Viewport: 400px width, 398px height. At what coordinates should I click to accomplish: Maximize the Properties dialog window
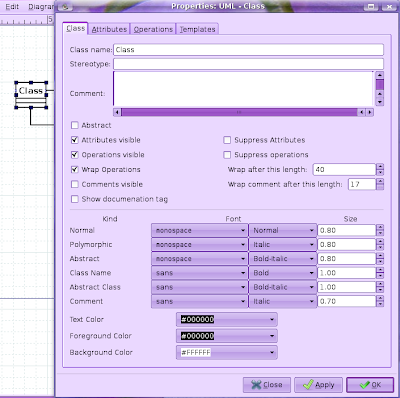pyautogui.click(x=371, y=6)
